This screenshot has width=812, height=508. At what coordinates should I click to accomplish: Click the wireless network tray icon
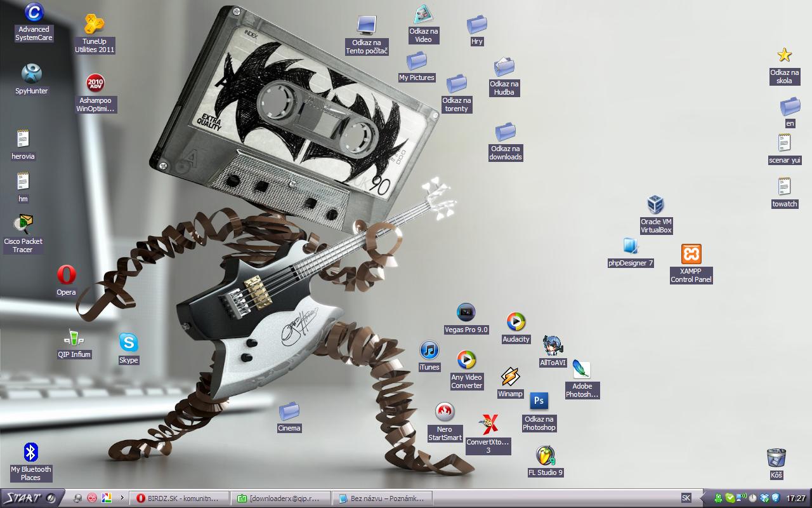[741, 497]
